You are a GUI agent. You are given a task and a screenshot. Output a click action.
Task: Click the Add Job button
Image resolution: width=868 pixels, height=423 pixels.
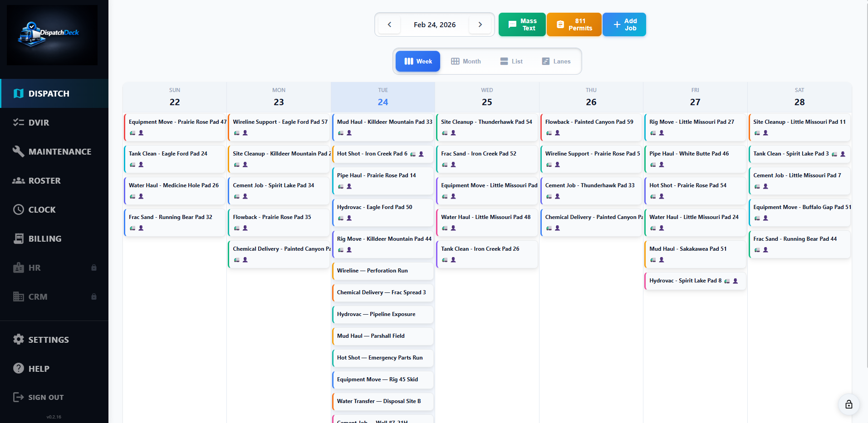click(x=624, y=24)
